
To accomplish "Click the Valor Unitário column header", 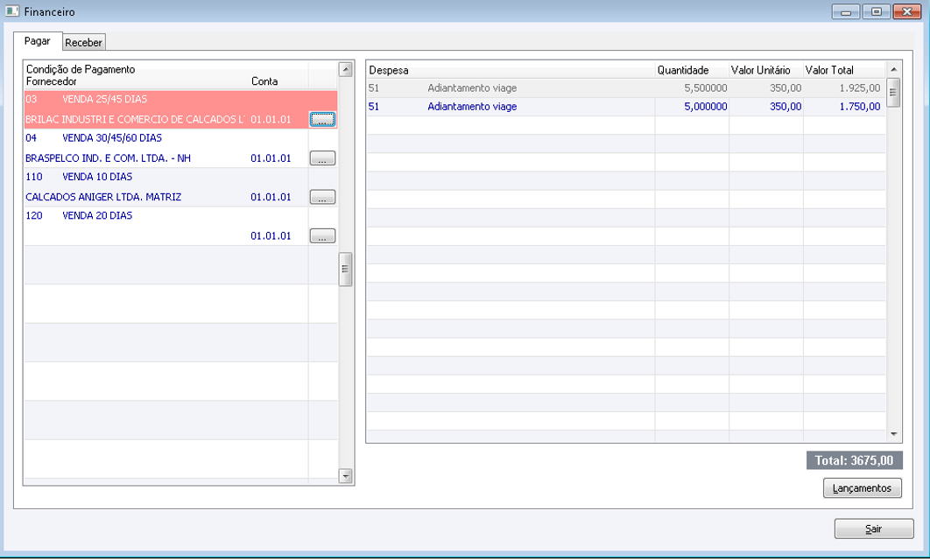I will point(765,70).
